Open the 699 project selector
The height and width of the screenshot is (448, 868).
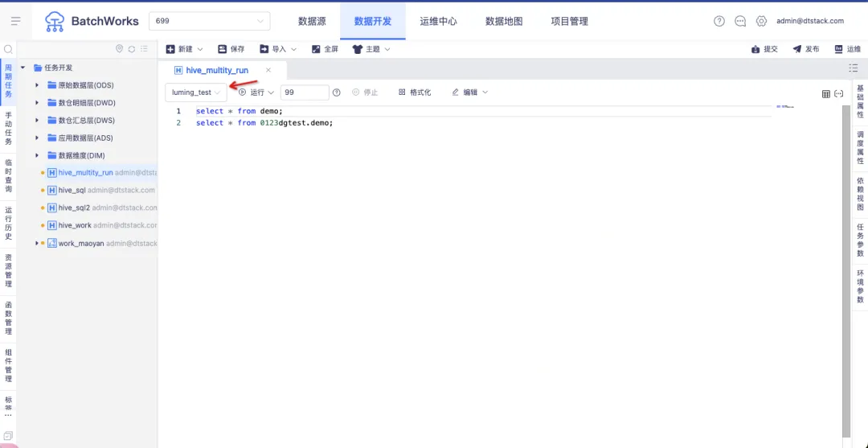pos(210,21)
